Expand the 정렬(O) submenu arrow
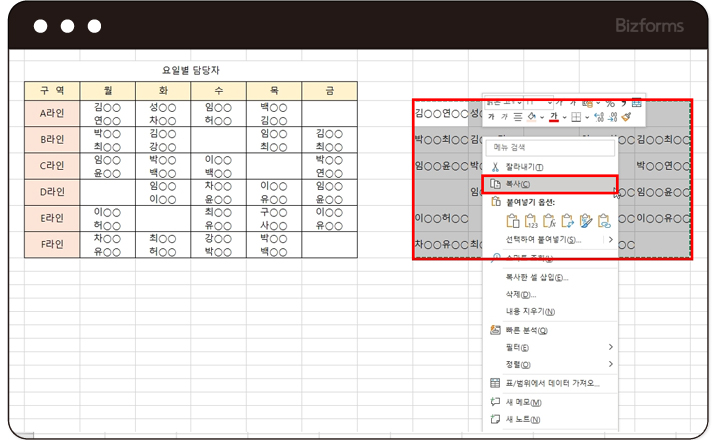Viewport: 715px width, 440px height. click(x=611, y=364)
